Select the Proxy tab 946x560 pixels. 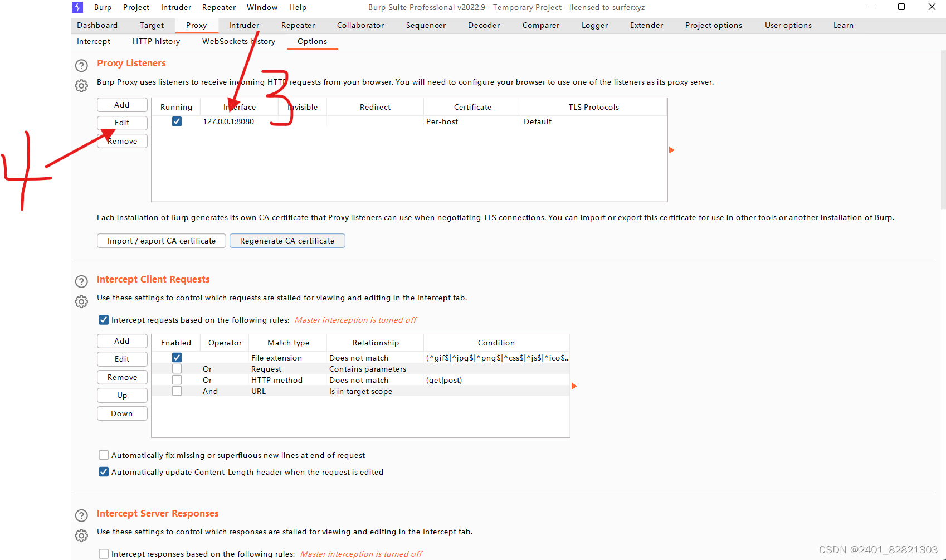tap(196, 25)
